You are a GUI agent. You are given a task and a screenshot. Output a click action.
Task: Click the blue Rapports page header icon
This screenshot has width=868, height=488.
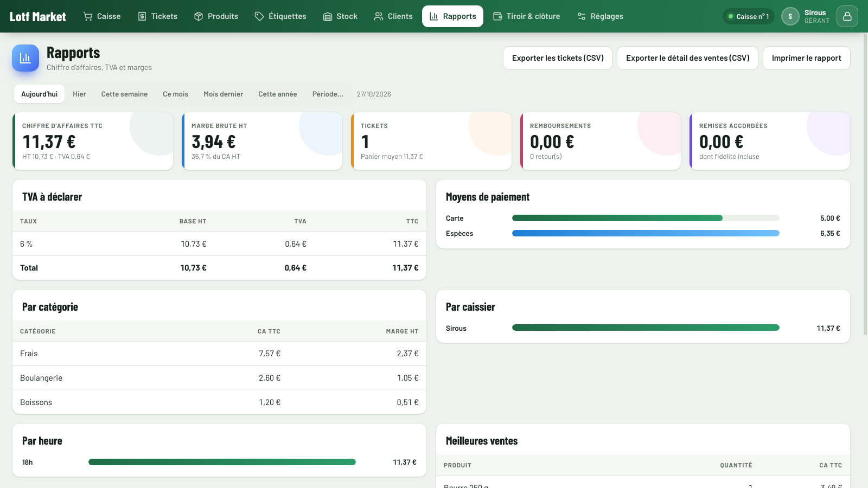tap(25, 58)
